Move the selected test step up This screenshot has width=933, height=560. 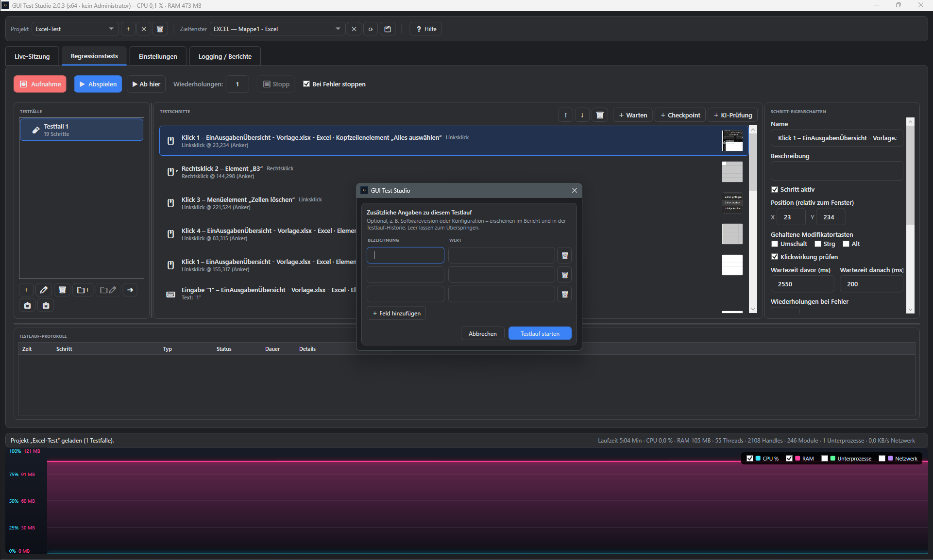tap(566, 115)
